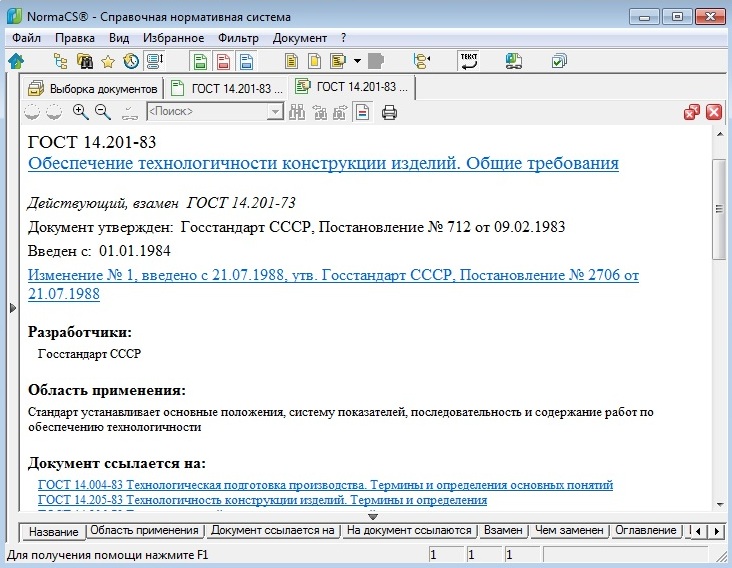Switch to Выборка документов tab

[93, 88]
